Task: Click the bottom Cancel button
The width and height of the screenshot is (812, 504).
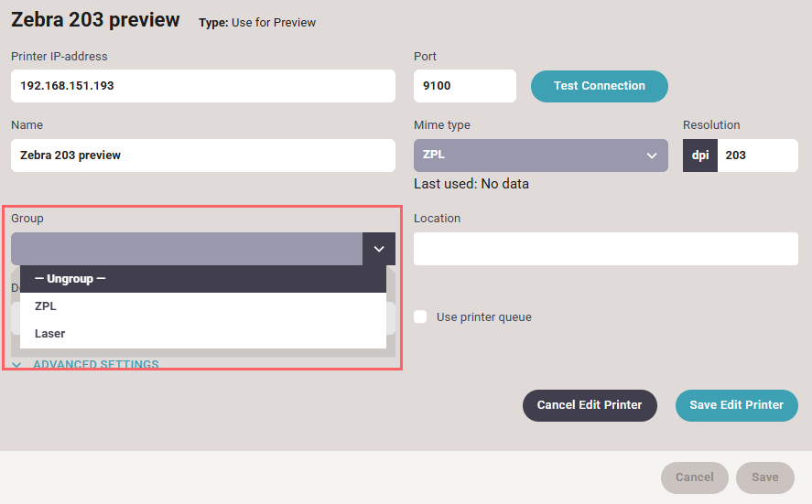Action: (x=694, y=477)
